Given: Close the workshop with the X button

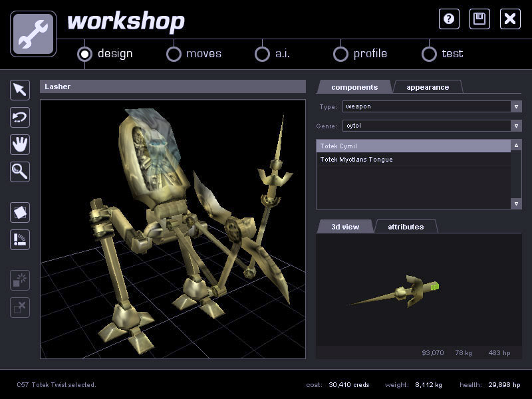Looking at the screenshot, I should tap(510, 19).
